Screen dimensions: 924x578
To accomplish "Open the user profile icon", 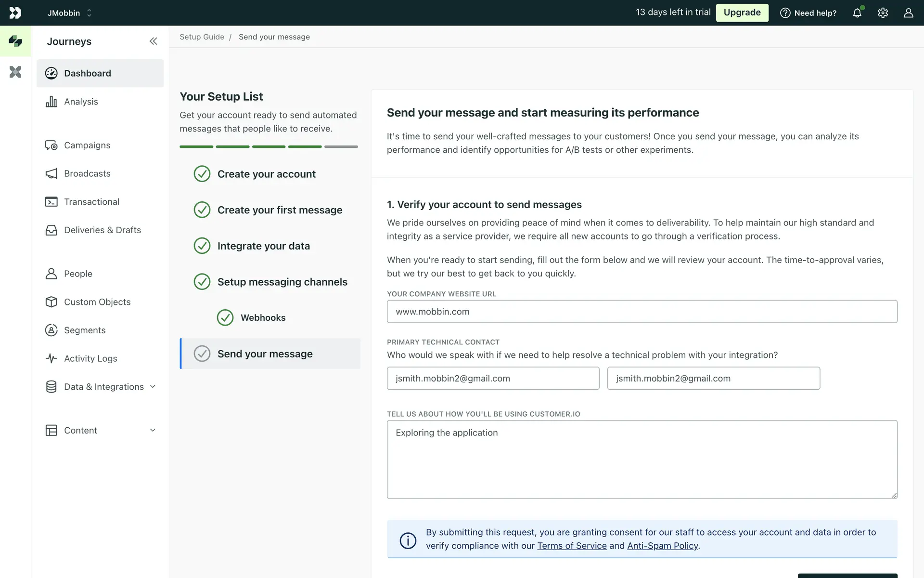I will pyautogui.click(x=908, y=13).
